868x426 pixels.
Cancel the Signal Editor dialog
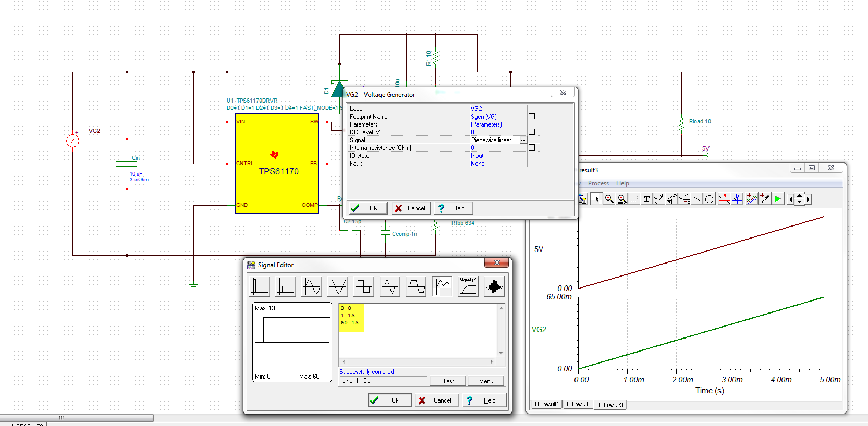(x=436, y=400)
